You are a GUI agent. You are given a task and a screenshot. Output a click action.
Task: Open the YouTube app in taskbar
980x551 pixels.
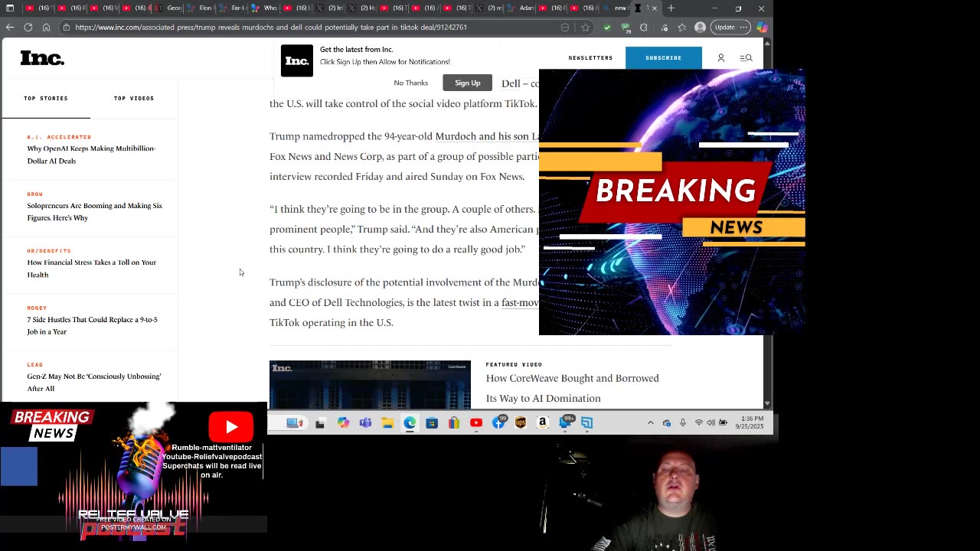pos(476,422)
